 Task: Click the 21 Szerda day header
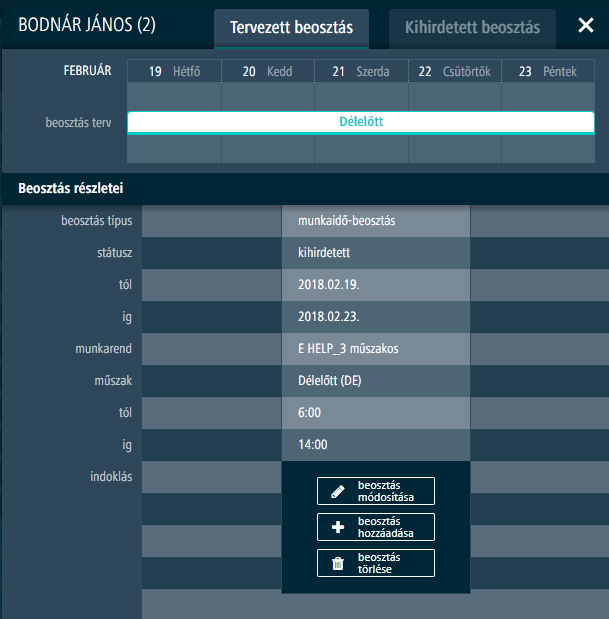pyautogui.click(x=361, y=71)
